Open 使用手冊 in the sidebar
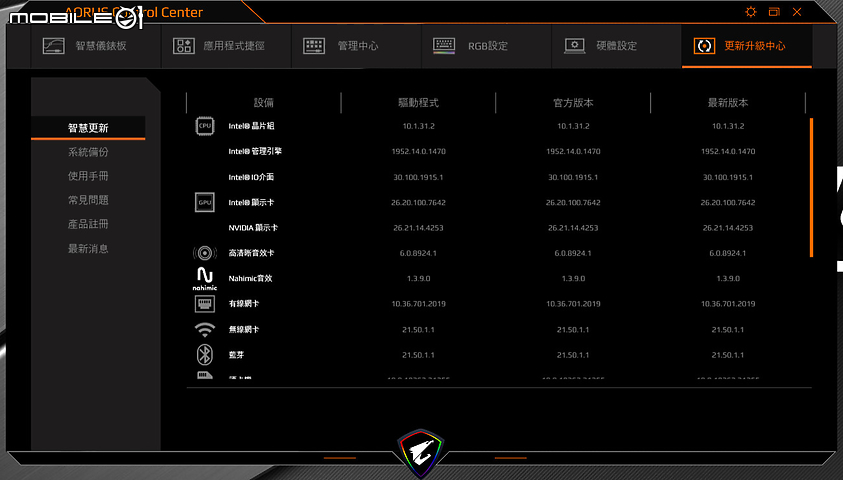The width and height of the screenshot is (843, 480). (x=88, y=176)
